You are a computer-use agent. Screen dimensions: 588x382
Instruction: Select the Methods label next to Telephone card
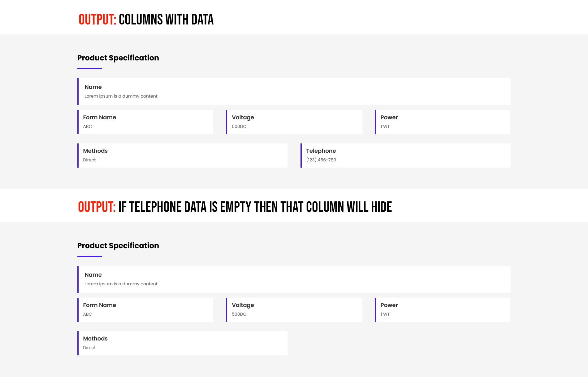click(95, 151)
